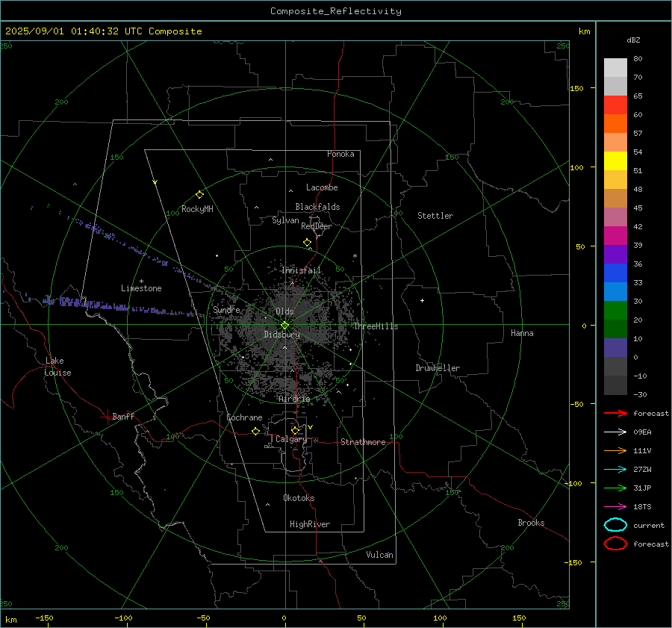Viewport: 672px width, 628px height.
Task: Select the red swatch in dBZ scale
Action: click(x=615, y=105)
